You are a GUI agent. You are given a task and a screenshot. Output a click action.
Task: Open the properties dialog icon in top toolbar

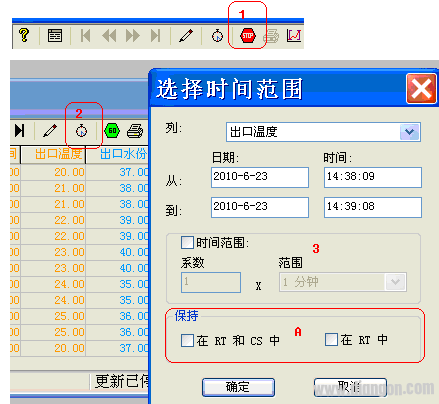point(55,35)
